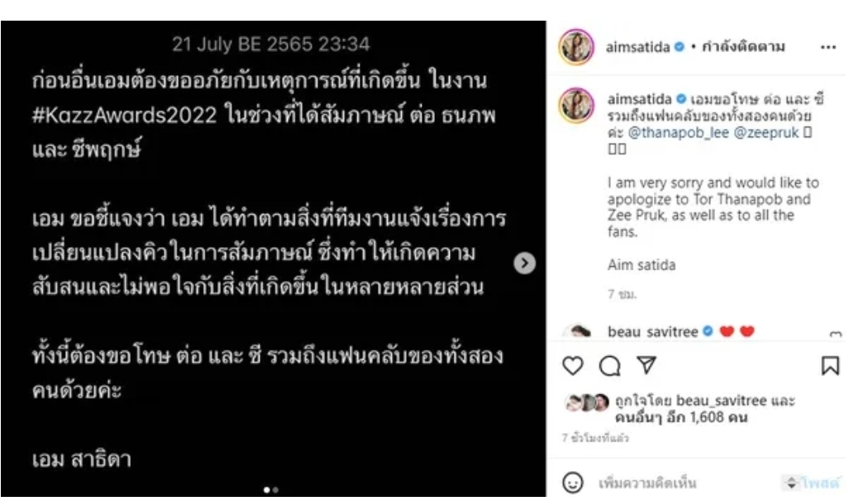868x501 pixels.
Task: Open comments via the speech bubble icon
Action: 609,366
